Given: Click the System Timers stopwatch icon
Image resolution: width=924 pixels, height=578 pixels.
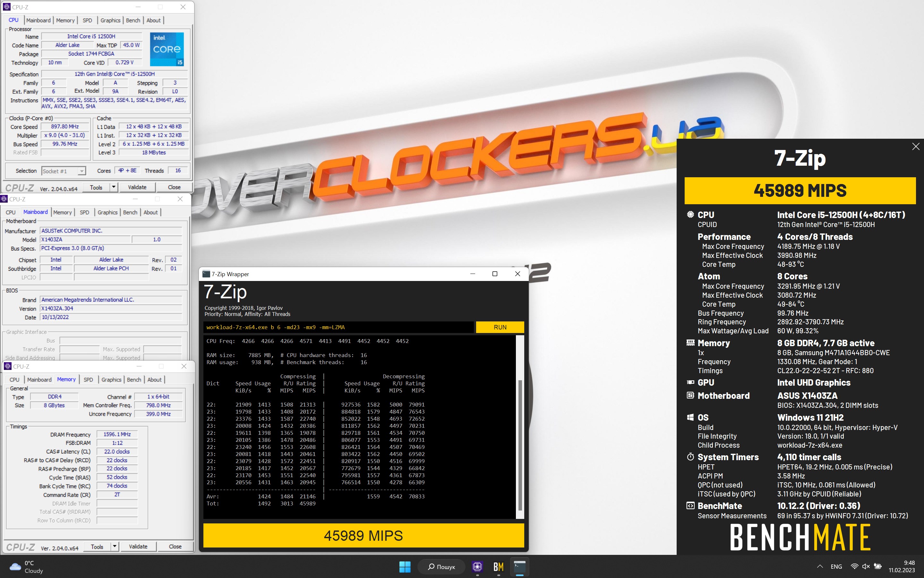Looking at the screenshot, I should point(690,457).
